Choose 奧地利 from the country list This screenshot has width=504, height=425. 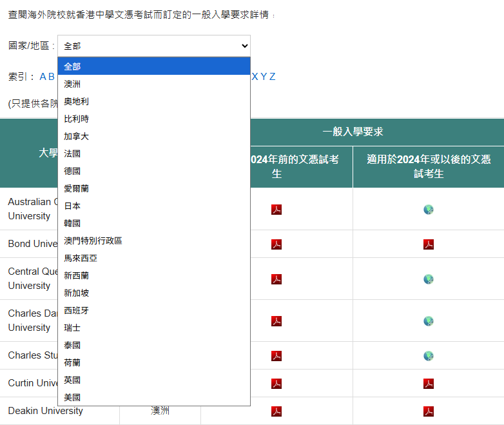154,101
